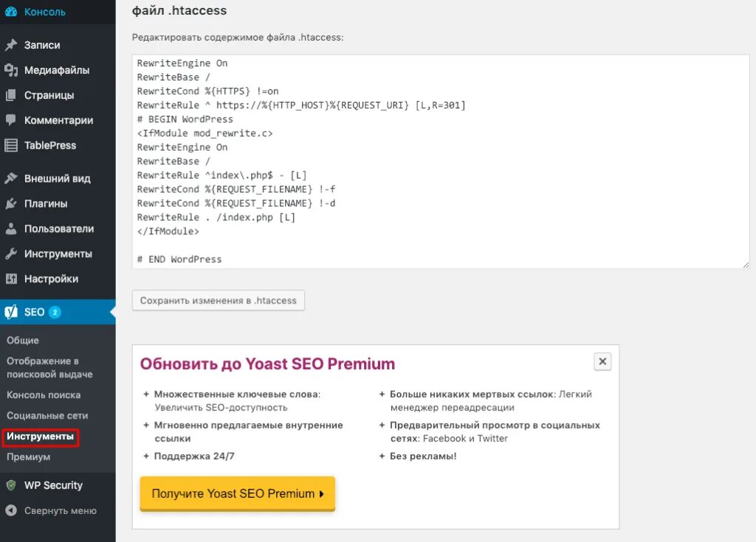The width and height of the screenshot is (756, 542).
Task: Open the Социальные сети submenu
Action: click(47, 416)
